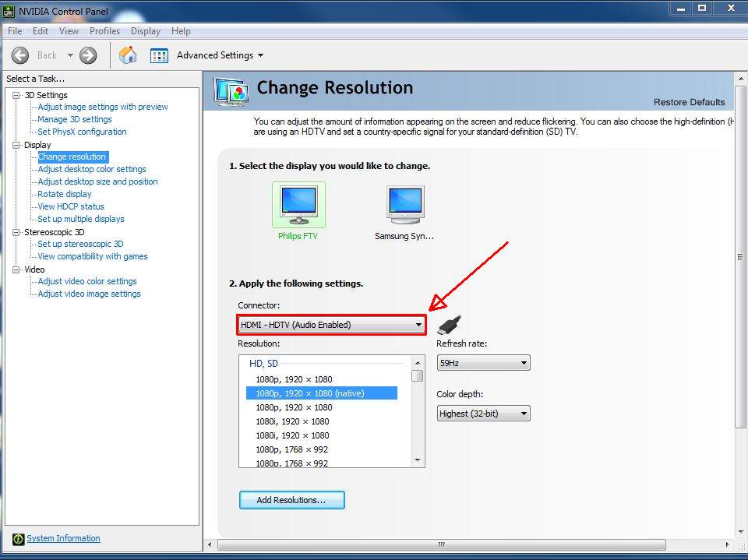Open Set up multiple displays
The height and width of the screenshot is (560, 748).
pos(80,219)
